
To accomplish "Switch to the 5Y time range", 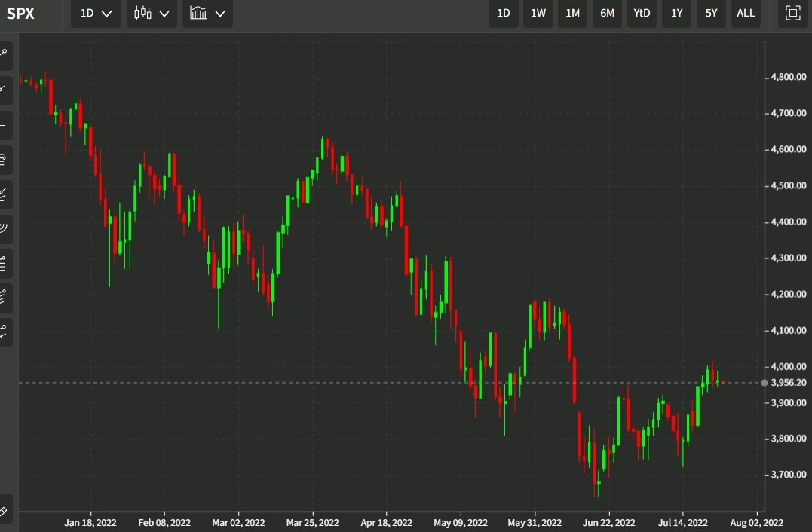I will click(711, 14).
